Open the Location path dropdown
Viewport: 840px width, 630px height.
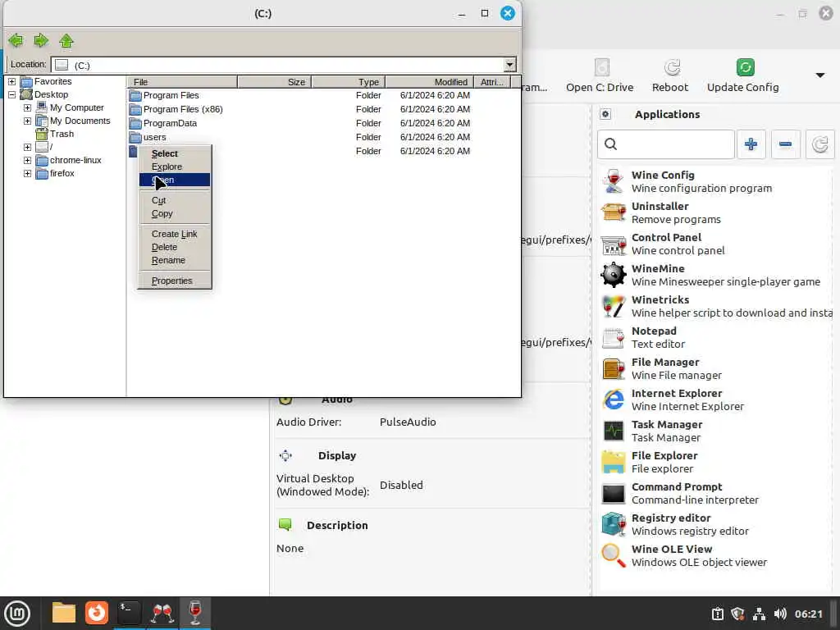pyautogui.click(x=509, y=65)
